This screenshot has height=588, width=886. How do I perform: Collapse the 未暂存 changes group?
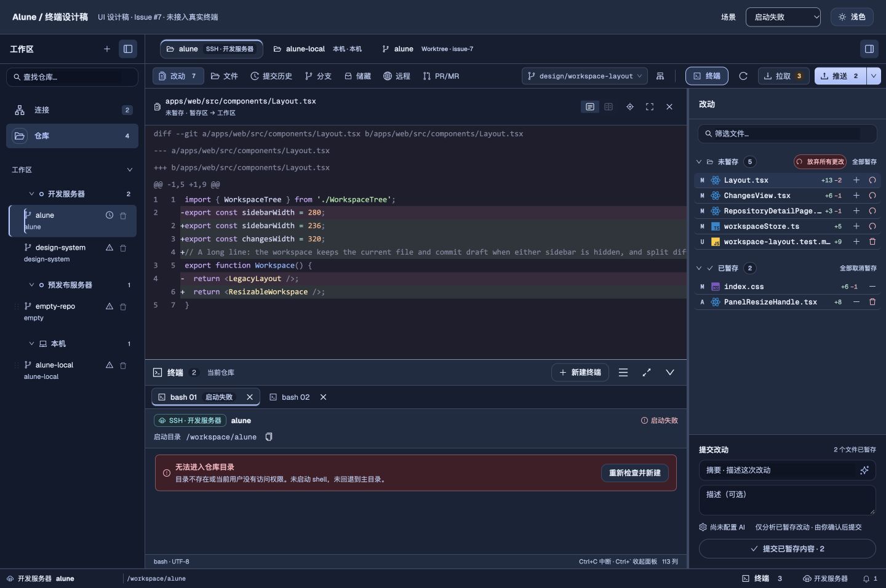699,162
